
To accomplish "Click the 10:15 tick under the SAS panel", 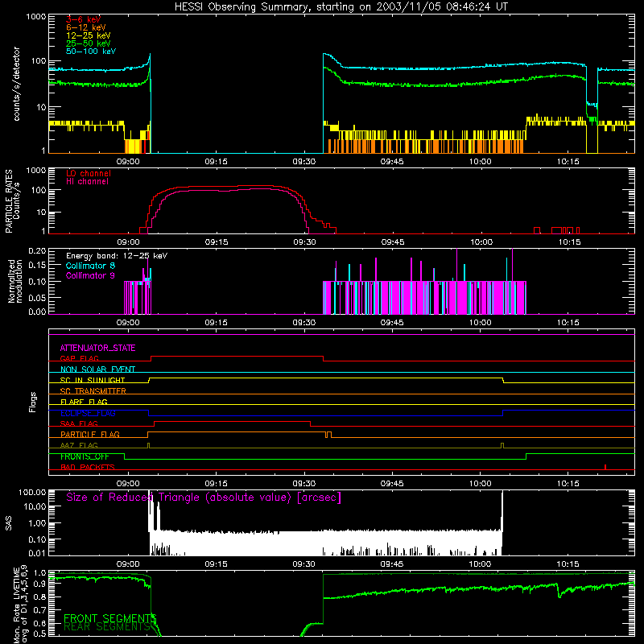I will coord(568,564).
